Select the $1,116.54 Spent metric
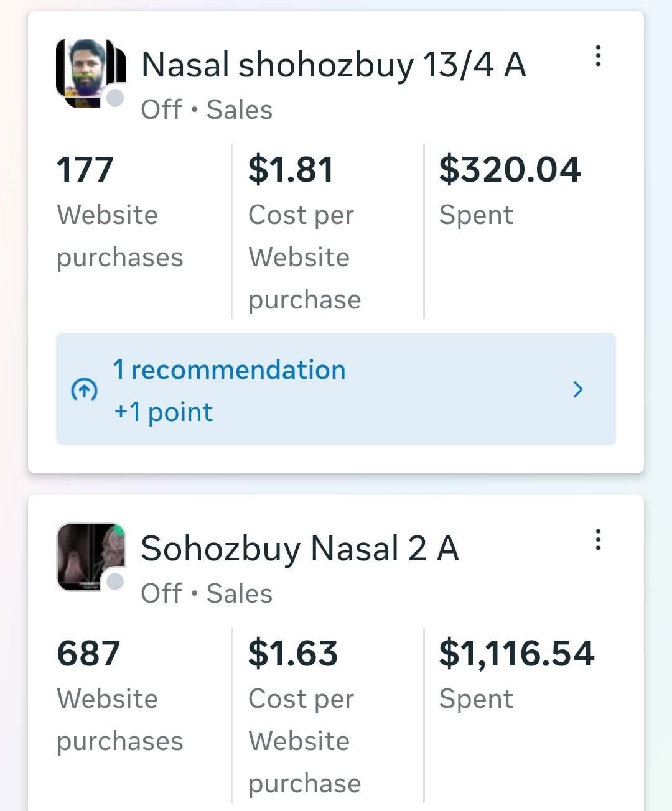 click(516, 674)
